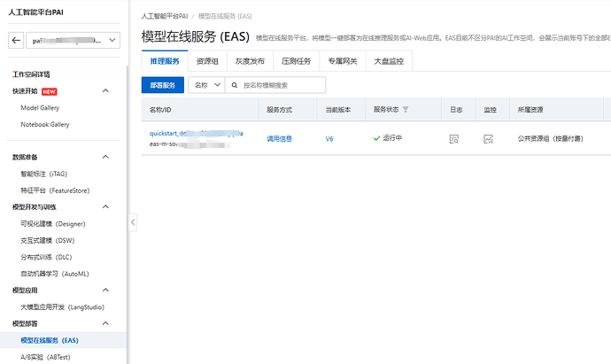Collapse the 模型部署 section
Image resolution: width=611 pixels, height=364 pixels.
pyautogui.click(x=105, y=323)
